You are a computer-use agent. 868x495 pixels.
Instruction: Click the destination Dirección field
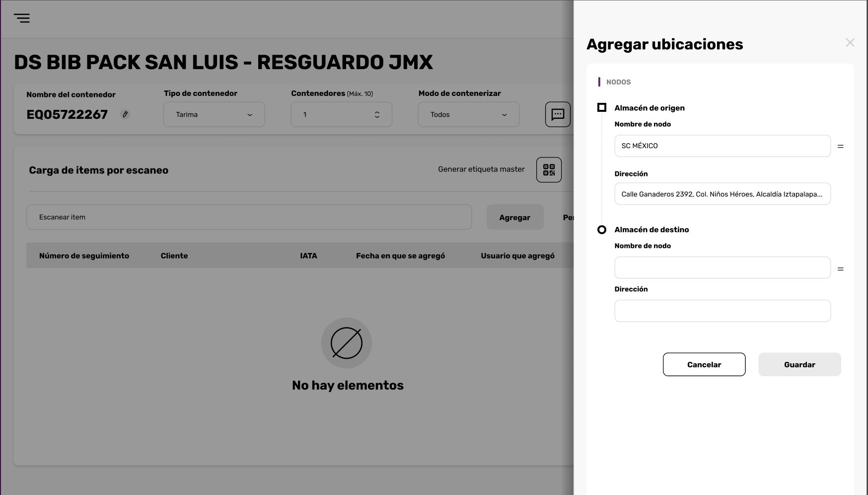(x=723, y=311)
